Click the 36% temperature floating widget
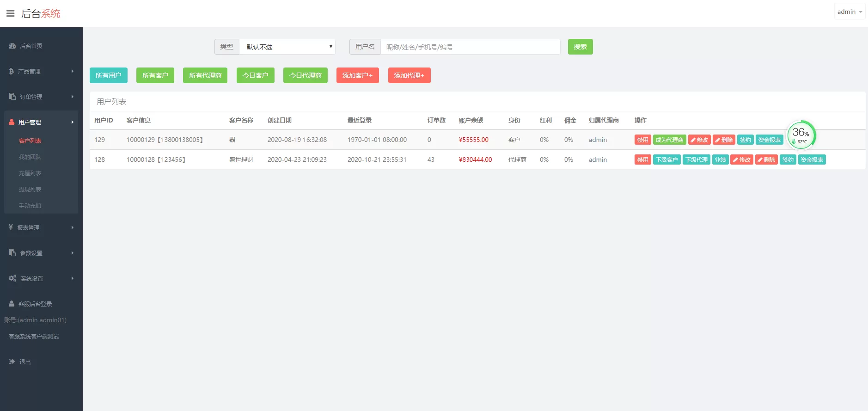The image size is (868, 411). tap(801, 135)
